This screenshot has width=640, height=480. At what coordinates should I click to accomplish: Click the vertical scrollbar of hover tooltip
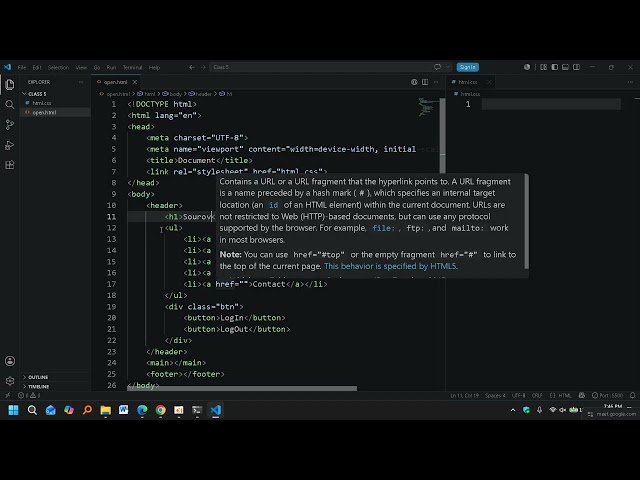coord(527,222)
